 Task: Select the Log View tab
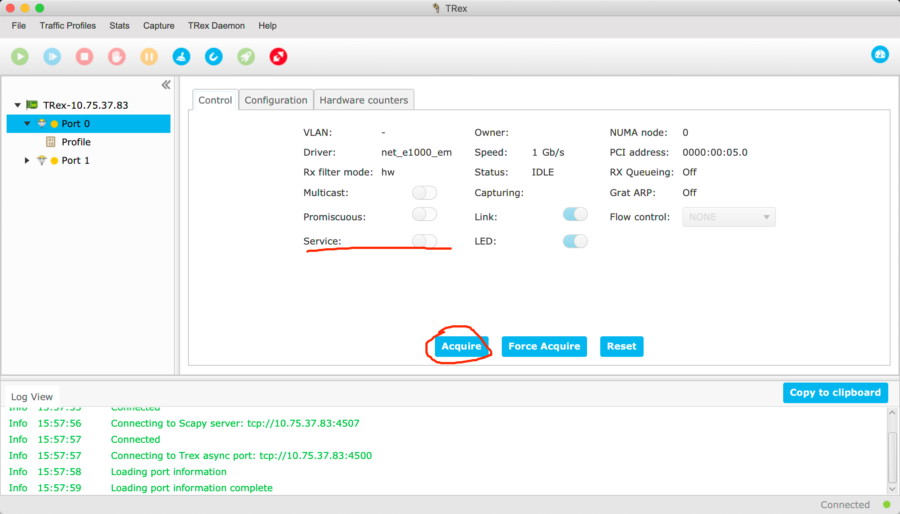click(x=32, y=396)
